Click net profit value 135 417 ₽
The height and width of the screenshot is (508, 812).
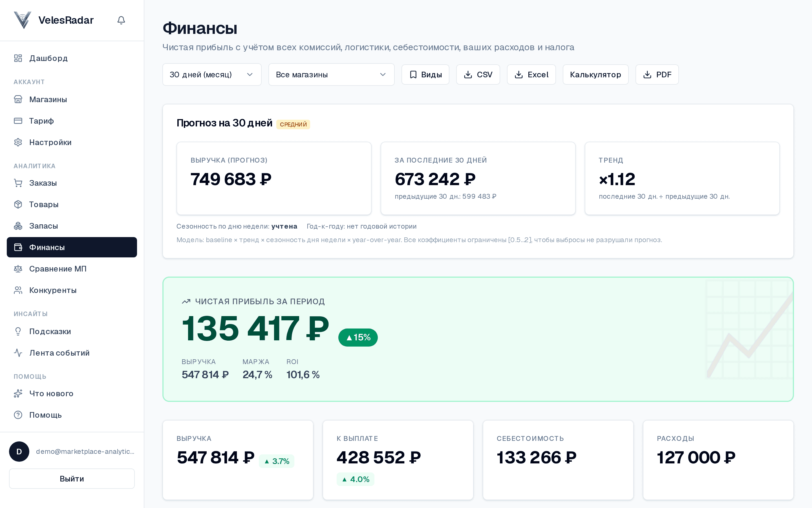255,329
